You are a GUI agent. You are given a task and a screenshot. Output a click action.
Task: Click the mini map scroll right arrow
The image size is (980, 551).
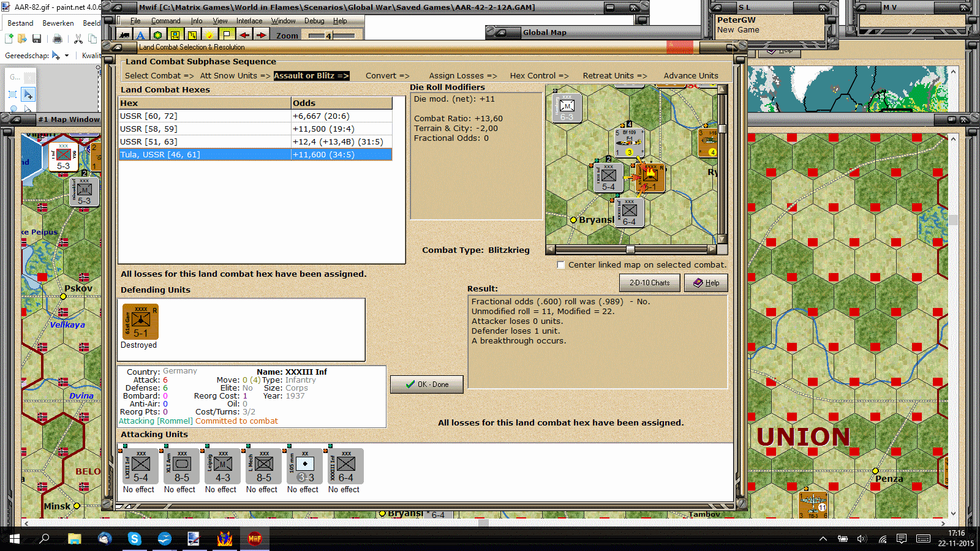pyautogui.click(x=712, y=250)
